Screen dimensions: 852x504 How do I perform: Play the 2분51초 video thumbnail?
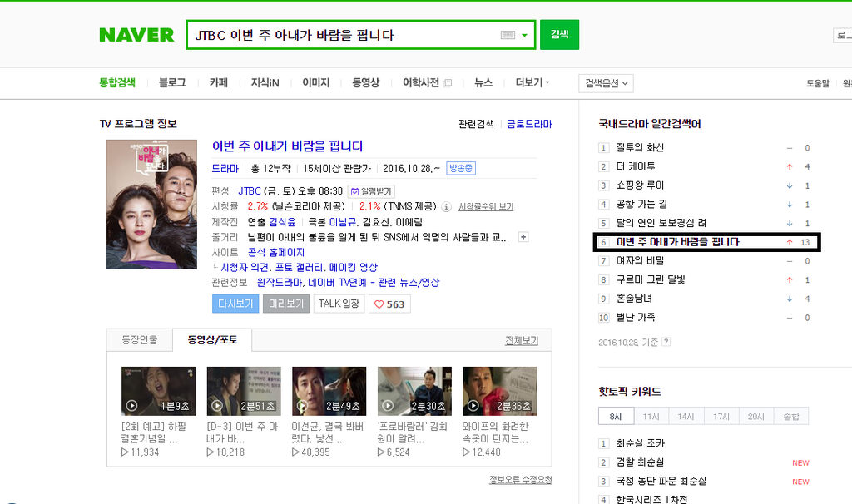[x=244, y=391]
